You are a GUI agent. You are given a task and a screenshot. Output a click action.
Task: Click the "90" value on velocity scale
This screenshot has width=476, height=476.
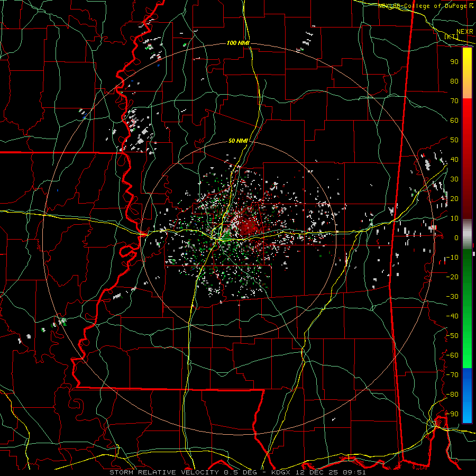[x=454, y=62]
